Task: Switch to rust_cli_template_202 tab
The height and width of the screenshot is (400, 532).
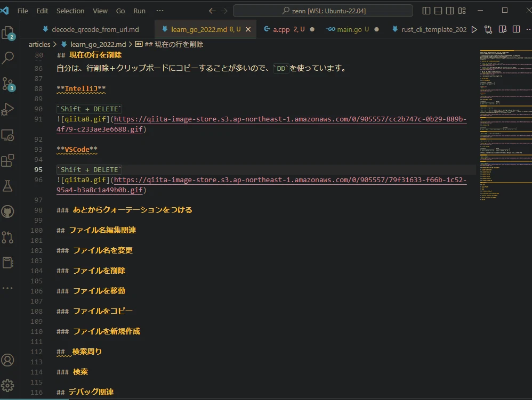Action: 430,29
